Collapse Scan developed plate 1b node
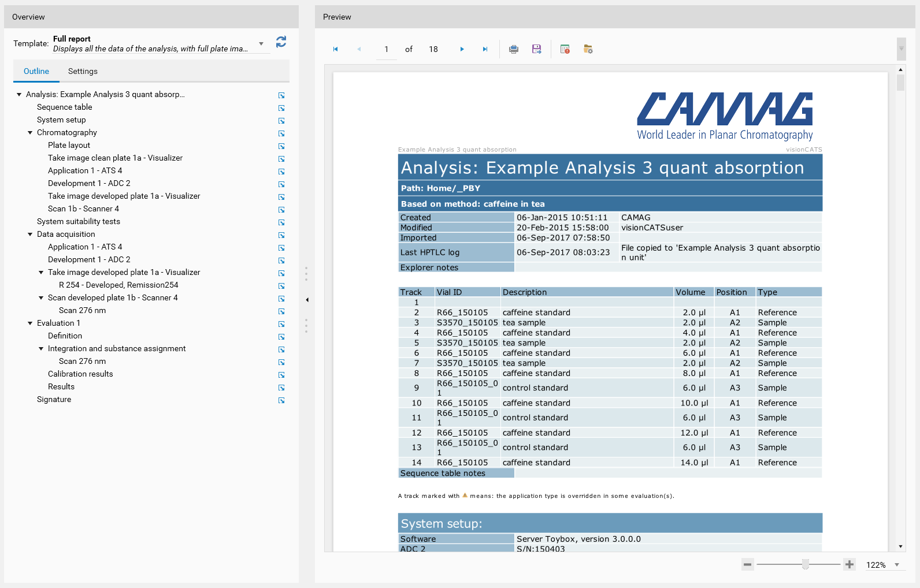This screenshot has height=588, width=920. tap(41, 297)
